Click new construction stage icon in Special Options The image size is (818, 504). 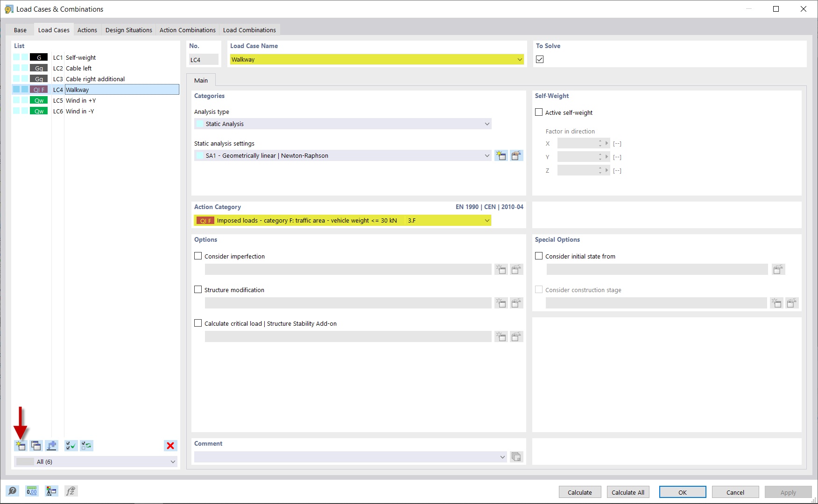point(776,303)
